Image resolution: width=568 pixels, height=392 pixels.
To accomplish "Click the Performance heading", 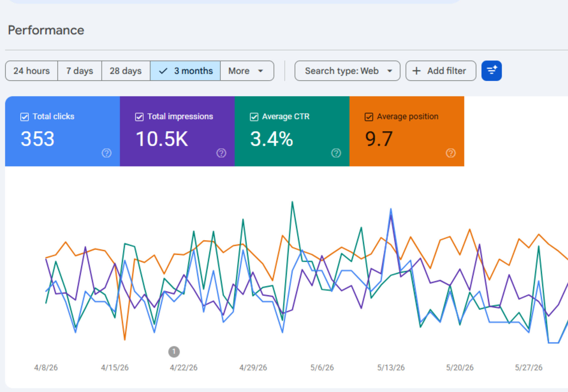I will click(46, 30).
